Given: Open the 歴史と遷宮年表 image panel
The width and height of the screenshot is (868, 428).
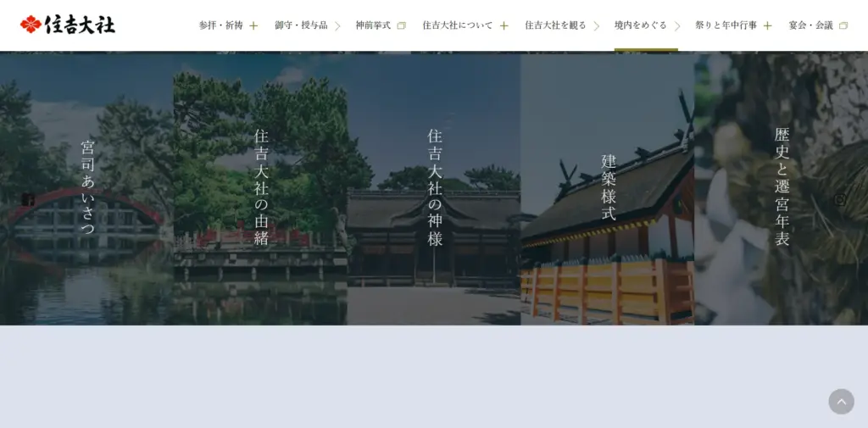Looking at the screenshot, I should coord(781,188).
